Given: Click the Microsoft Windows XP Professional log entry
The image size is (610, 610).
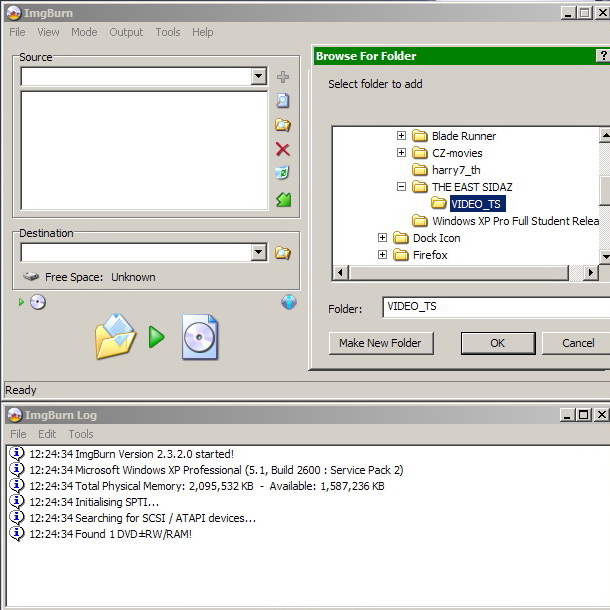Looking at the screenshot, I should (216, 470).
